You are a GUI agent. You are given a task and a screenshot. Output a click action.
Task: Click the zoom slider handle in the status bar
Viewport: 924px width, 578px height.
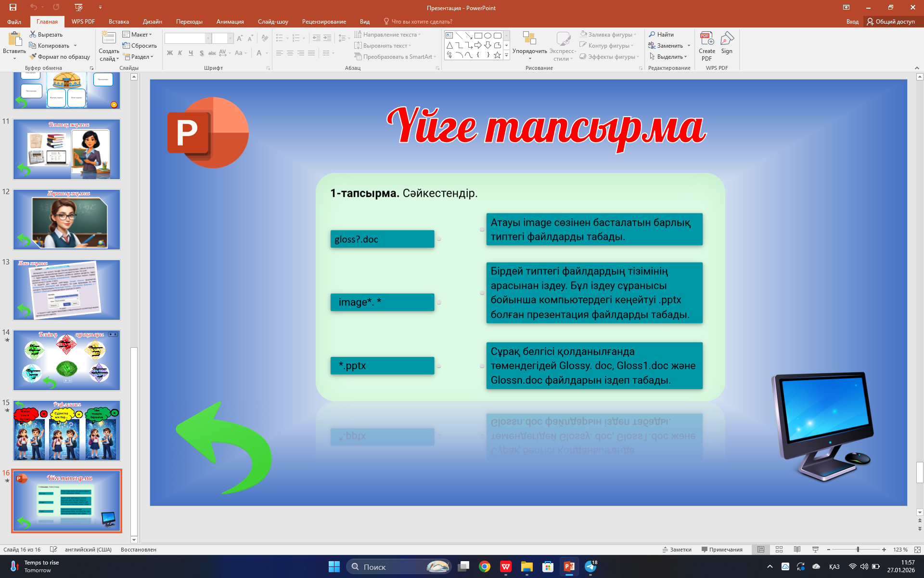858,550
